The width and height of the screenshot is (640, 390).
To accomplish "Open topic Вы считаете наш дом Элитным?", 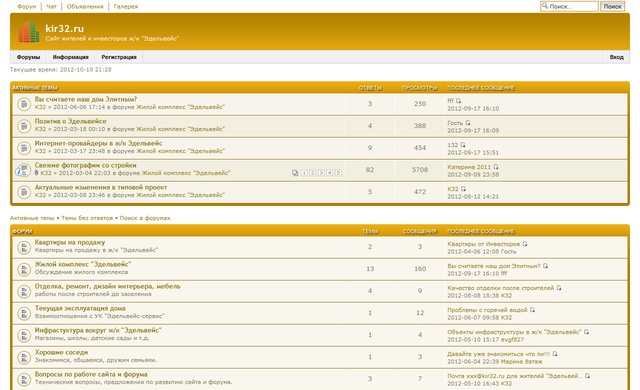I will (x=86, y=99).
